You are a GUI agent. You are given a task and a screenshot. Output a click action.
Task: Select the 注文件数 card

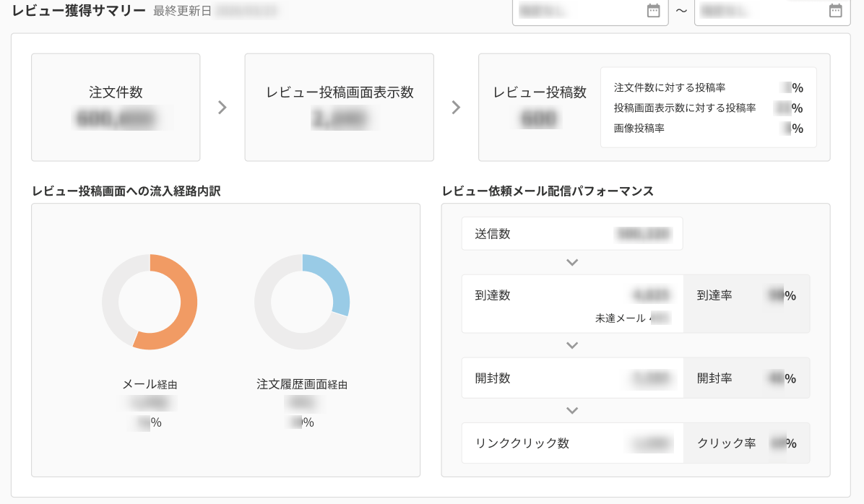[116, 108]
